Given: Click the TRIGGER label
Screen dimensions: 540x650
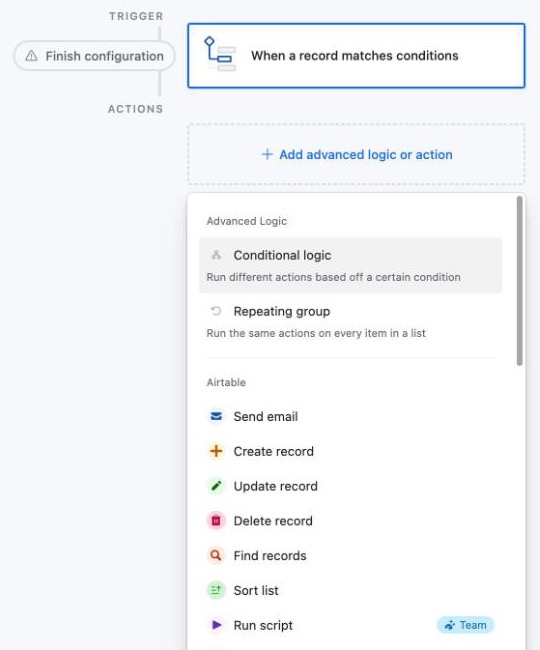Looking at the screenshot, I should [x=136, y=16].
